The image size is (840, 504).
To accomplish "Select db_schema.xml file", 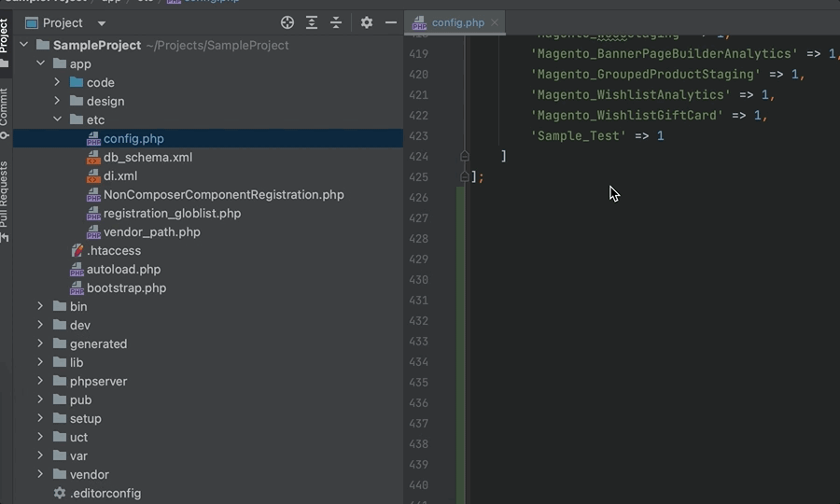I will (147, 158).
